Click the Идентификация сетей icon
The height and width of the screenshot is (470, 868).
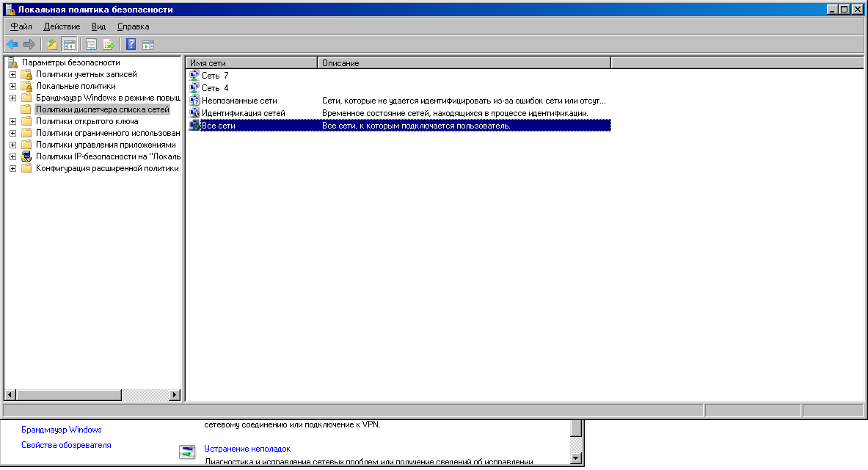[x=194, y=113]
